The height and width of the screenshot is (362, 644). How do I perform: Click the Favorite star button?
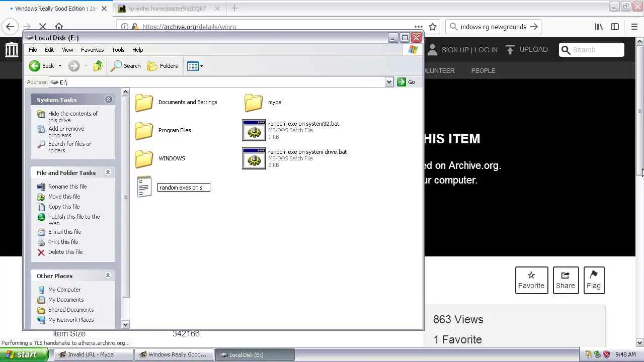pyautogui.click(x=531, y=280)
